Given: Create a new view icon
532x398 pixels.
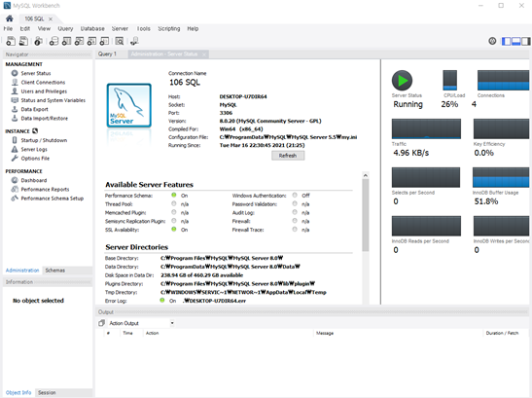Looking at the screenshot, I should [x=79, y=41].
